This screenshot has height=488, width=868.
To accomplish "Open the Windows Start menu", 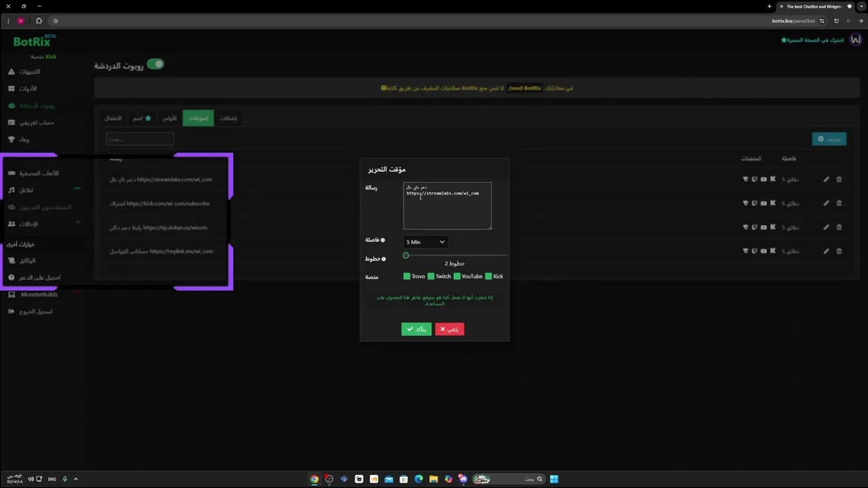I will (554, 479).
